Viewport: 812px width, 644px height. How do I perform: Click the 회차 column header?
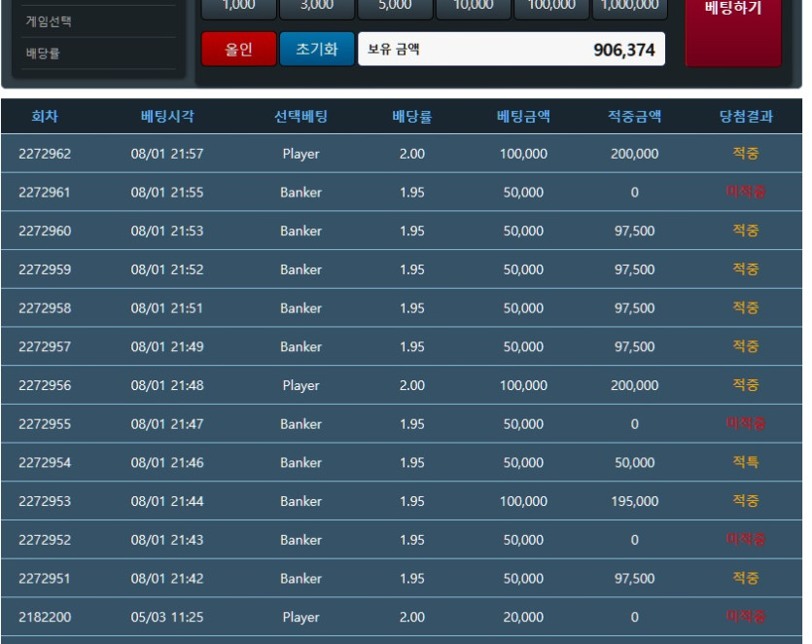pos(45,116)
